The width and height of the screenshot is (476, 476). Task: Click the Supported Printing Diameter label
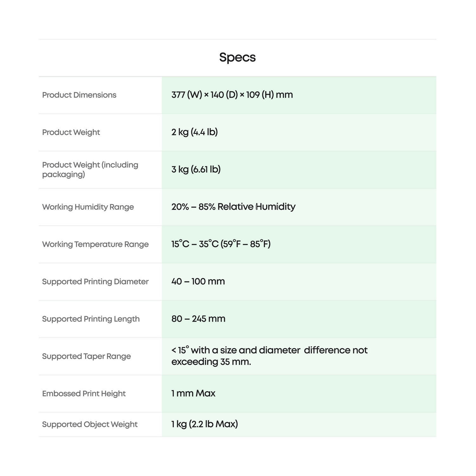pyautogui.click(x=95, y=281)
